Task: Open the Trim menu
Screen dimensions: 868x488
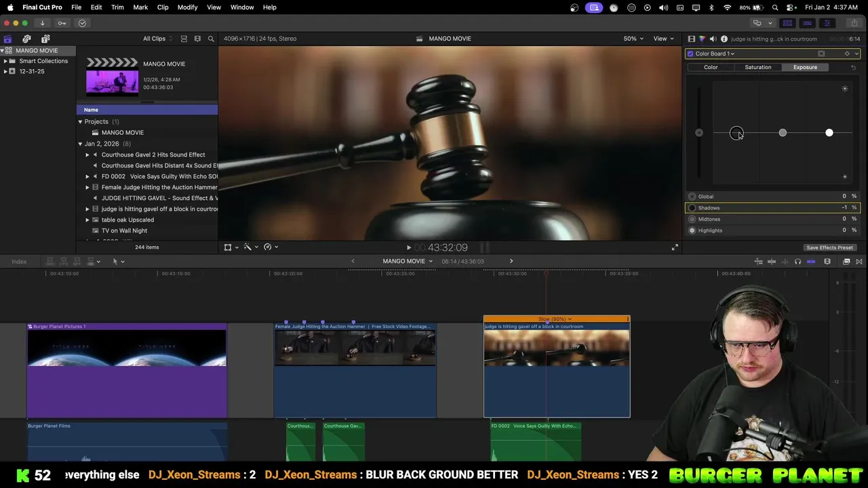Action: coord(117,7)
